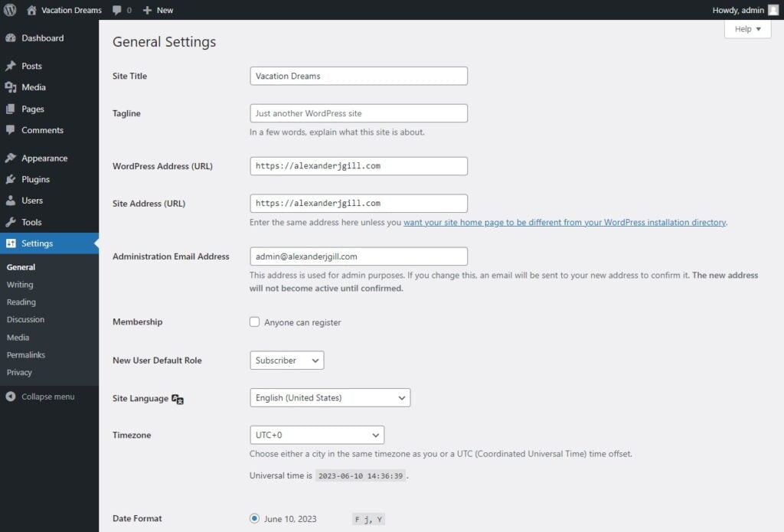Expand the Help panel tab
Screen dimensions: 784x532
747,29
